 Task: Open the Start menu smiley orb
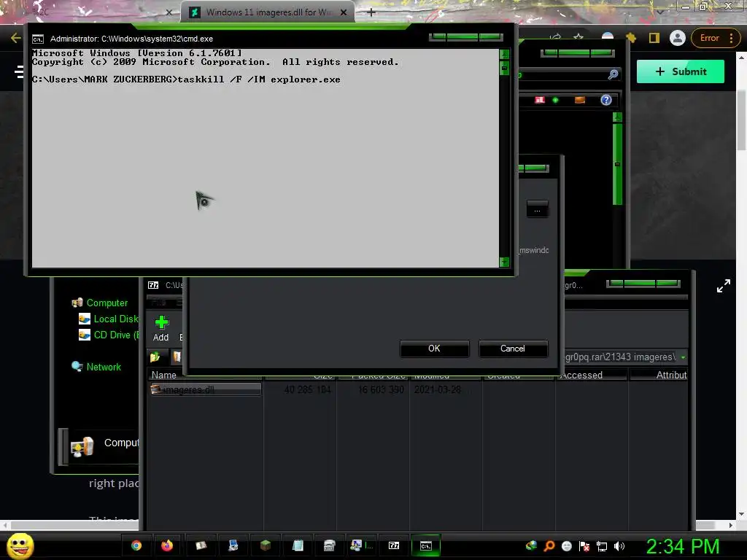pos(20,545)
